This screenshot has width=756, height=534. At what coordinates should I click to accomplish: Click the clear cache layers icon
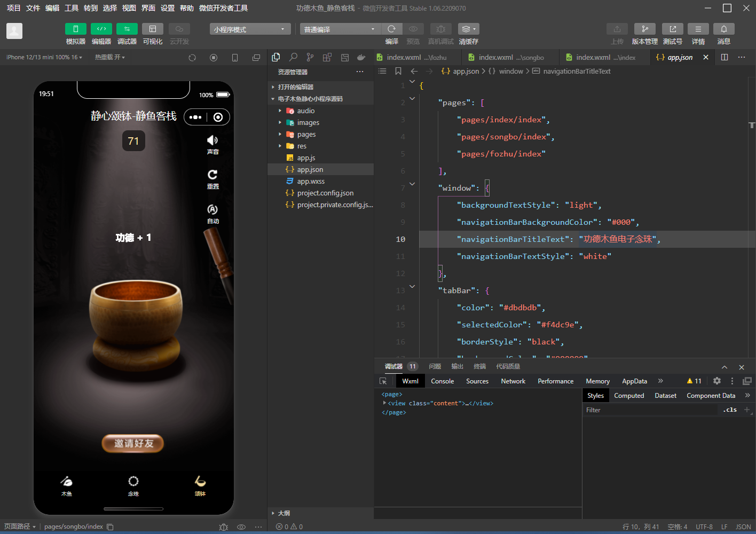tap(468, 29)
